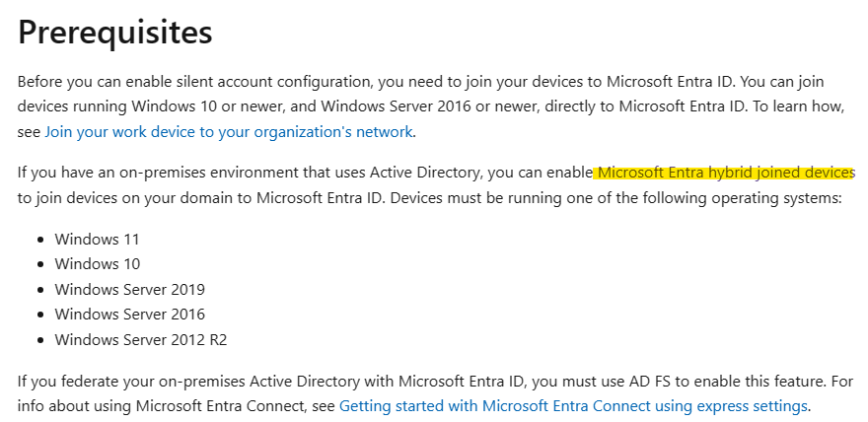Select the Windows Server 2012 R2 list item
Viewport: 868px width, 422px height.
[x=141, y=339]
